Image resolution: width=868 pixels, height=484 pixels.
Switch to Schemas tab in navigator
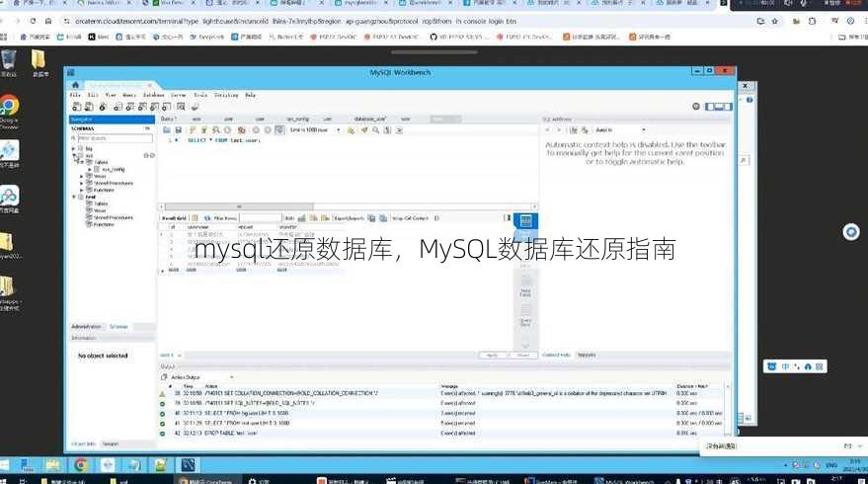[x=118, y=327]
